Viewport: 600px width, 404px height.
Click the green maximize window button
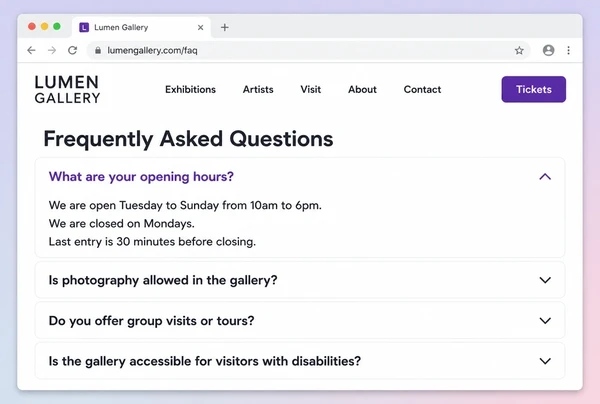(57, 26)
